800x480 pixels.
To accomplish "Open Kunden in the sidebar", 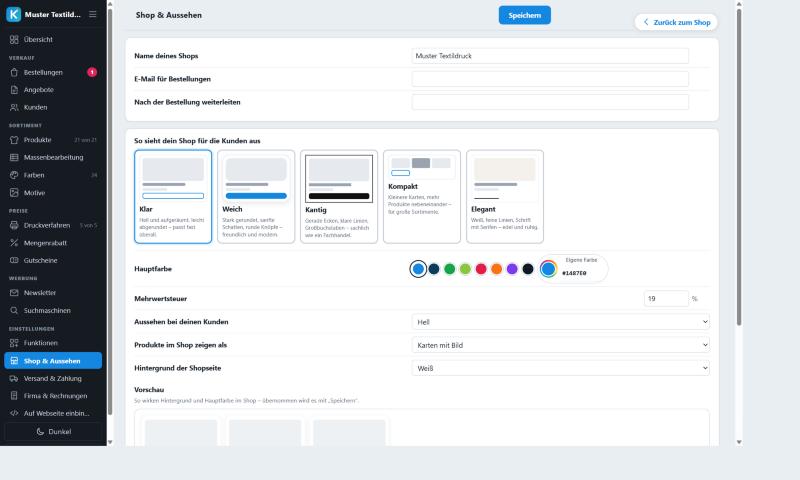I will (x=53, y=107).
